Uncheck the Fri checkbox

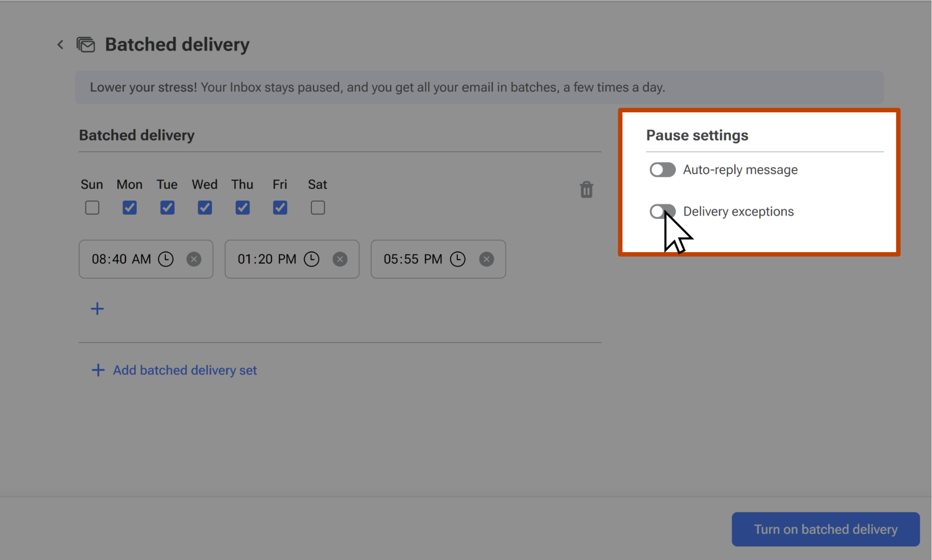280,208
